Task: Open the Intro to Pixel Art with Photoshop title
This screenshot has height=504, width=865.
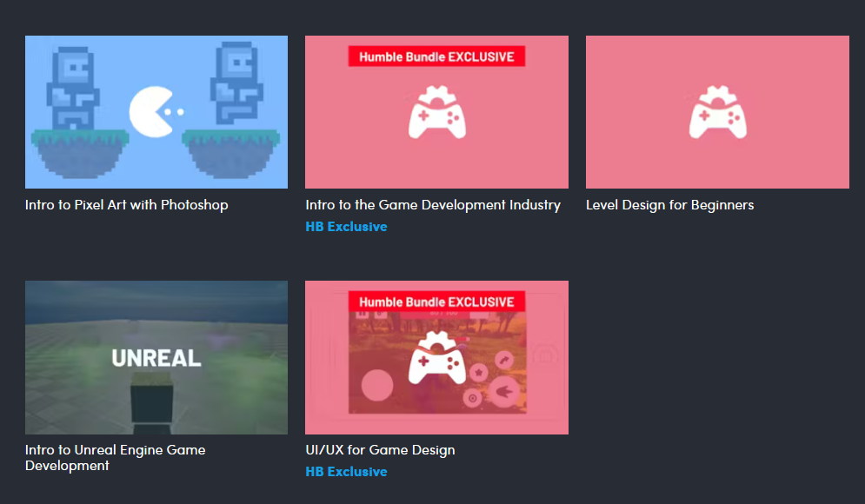Action: (x=127, y=206)
